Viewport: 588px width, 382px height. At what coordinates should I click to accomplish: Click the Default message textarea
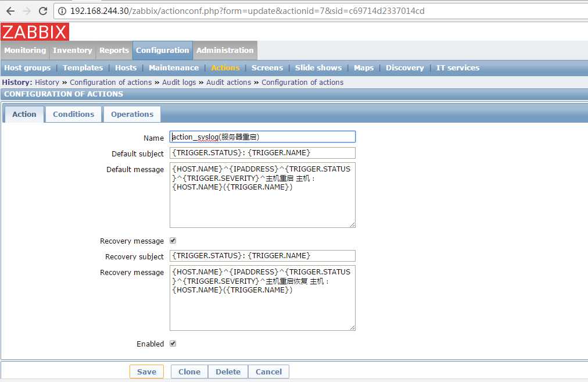click(x=263, y=195)
